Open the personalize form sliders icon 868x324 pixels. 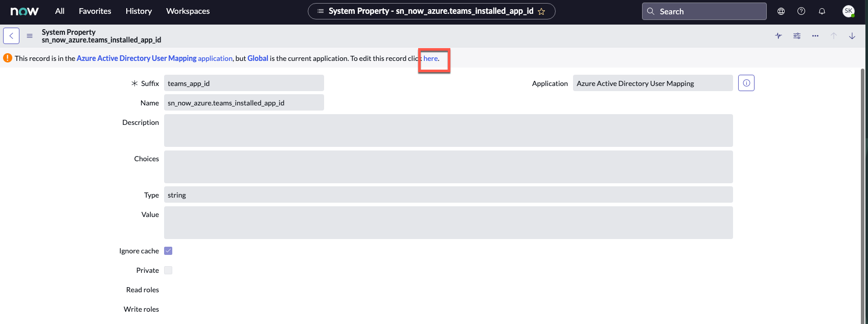tap(797, 36)
